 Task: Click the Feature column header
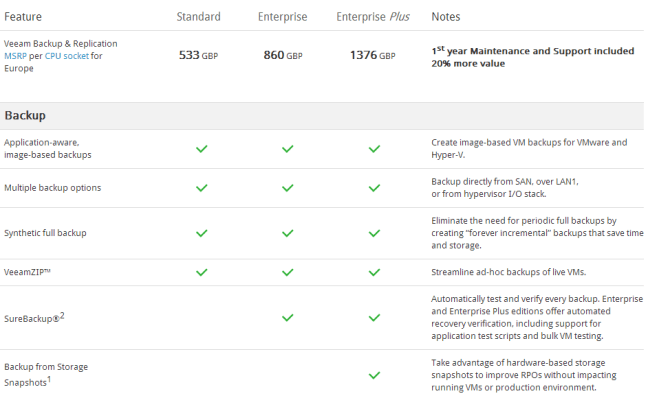point(23,17)
